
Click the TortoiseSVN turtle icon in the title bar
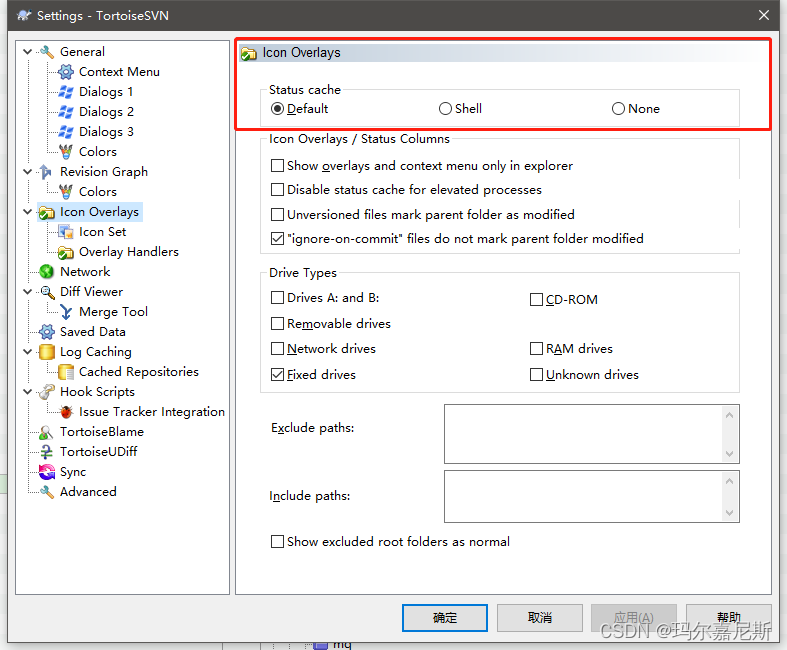[24, 16]
